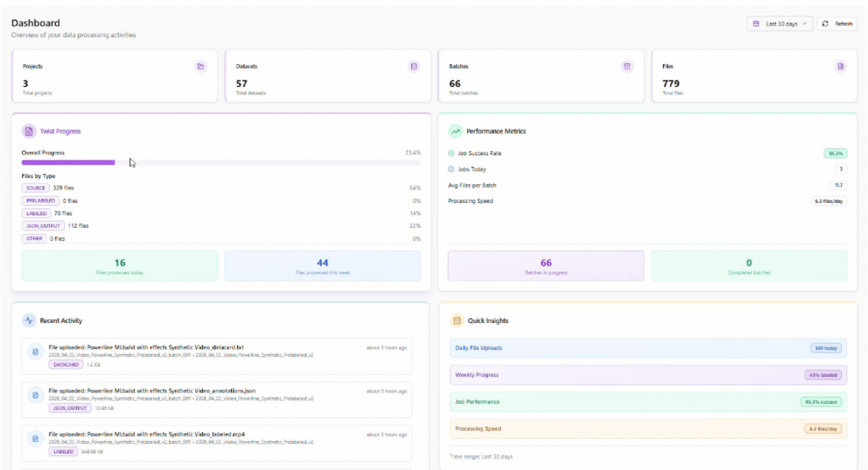Click the Recent Activity pulse icon

[29, 320]
